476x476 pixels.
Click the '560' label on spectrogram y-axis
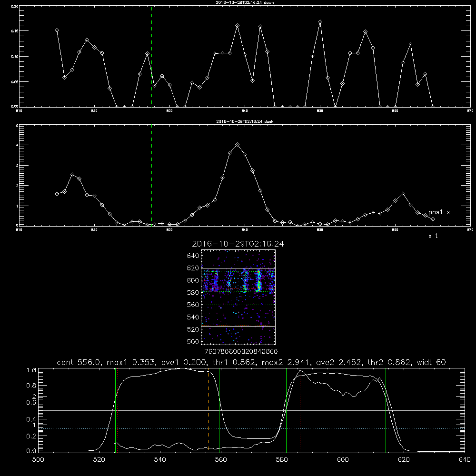[x=193, y=305]
